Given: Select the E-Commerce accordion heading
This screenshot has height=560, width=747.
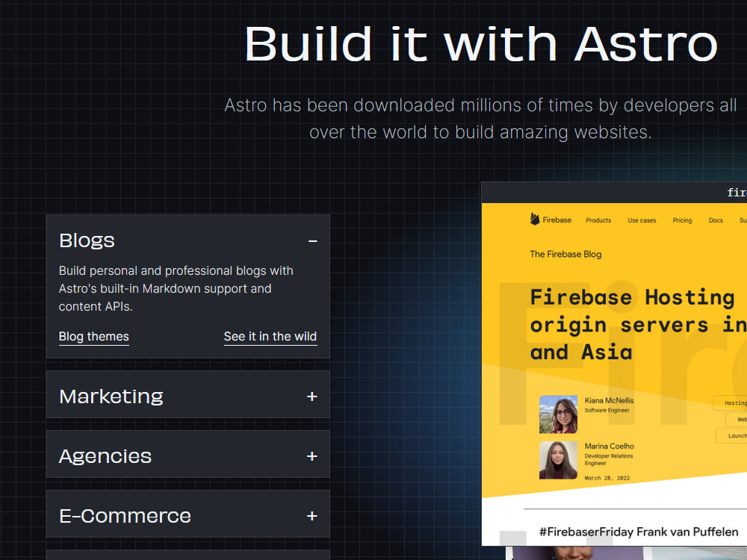Looking at the screenshot, I should click(125, 516).
